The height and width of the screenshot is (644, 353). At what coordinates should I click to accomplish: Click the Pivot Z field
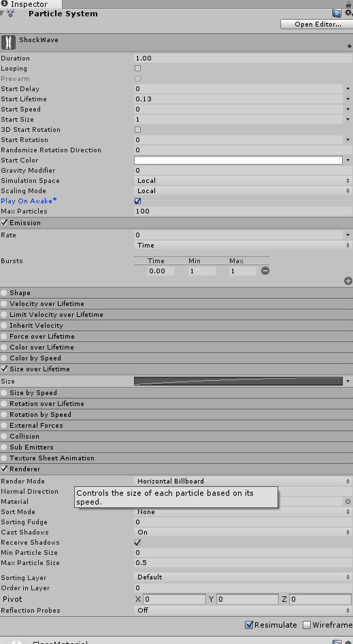click(320, 599)
